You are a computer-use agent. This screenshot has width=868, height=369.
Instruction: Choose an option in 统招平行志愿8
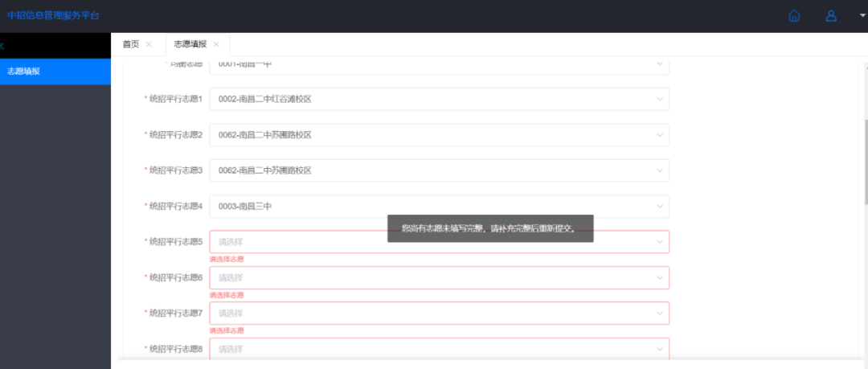pos(439,349)
